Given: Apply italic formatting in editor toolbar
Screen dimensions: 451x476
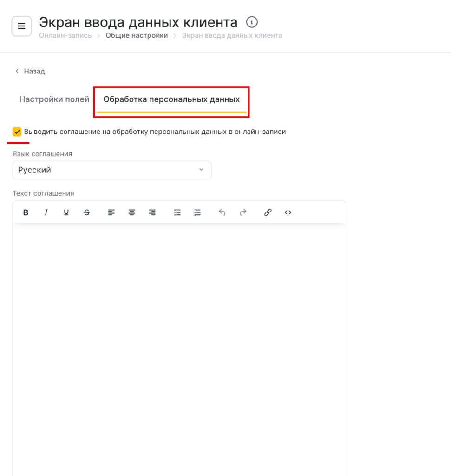Looking at the screenshot, I should (46, 212).
